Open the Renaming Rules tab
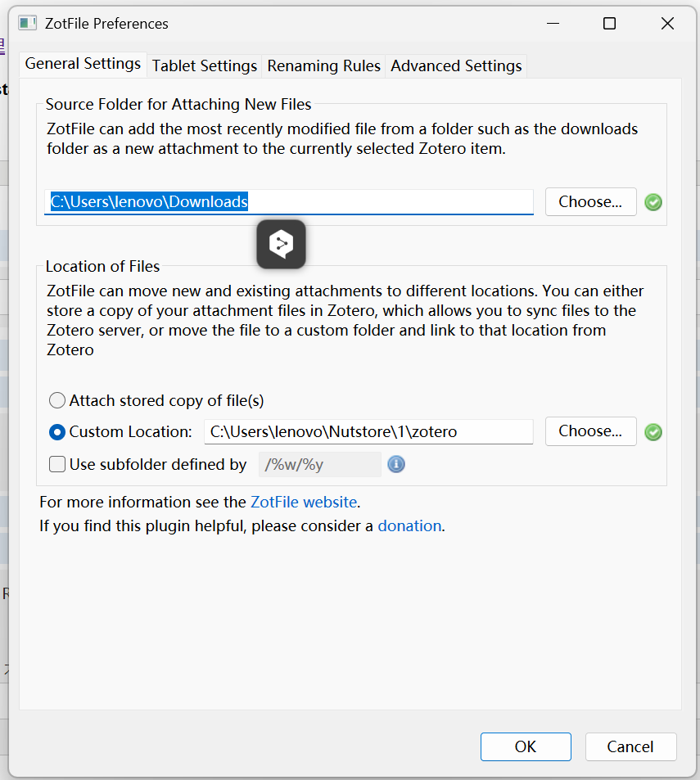700x780 pixels. (x=323, y=66)
